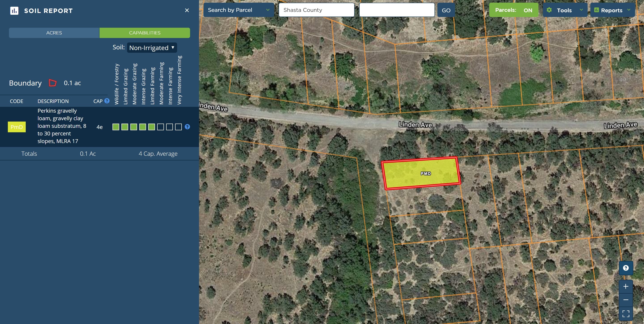644x324 pixels.
Task: Open the map help question icon
Action: click(x=626, y=268)
